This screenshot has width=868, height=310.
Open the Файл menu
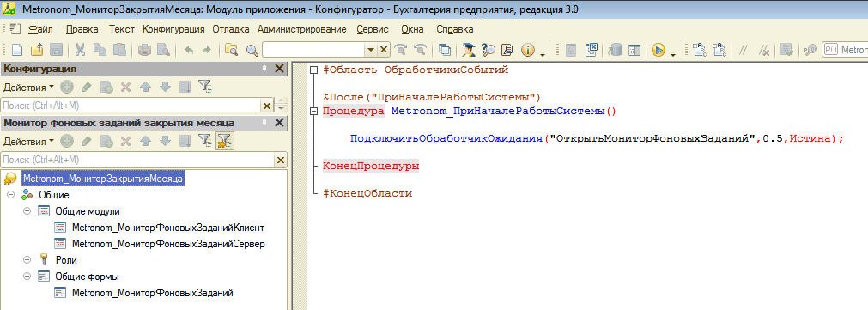pos(40,29)
